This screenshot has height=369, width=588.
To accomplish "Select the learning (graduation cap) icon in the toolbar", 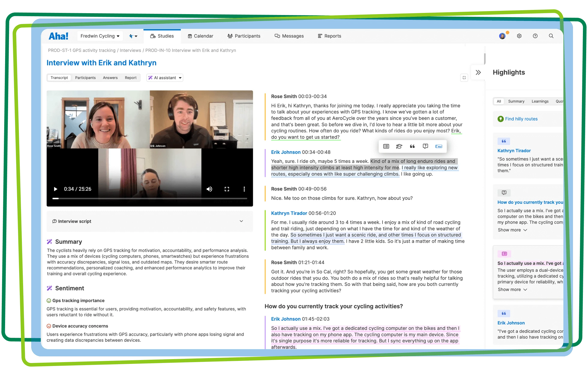I will [x=399, y=146].
